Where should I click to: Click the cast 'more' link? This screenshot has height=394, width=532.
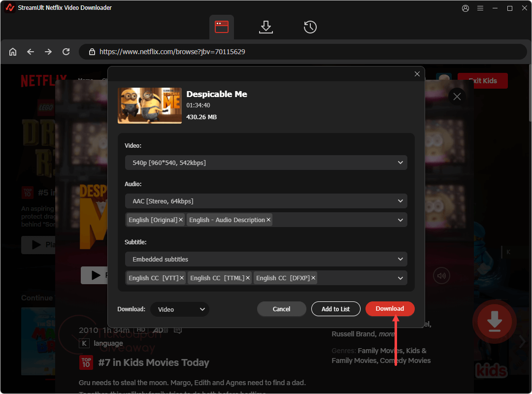pos(387,334)
